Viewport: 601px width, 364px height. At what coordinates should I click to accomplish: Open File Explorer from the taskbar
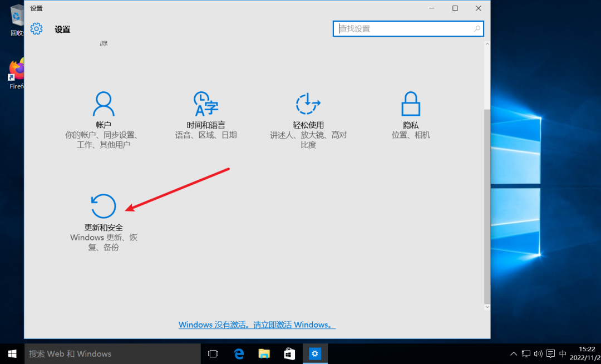pyautogui.click(x=264, y=353)
